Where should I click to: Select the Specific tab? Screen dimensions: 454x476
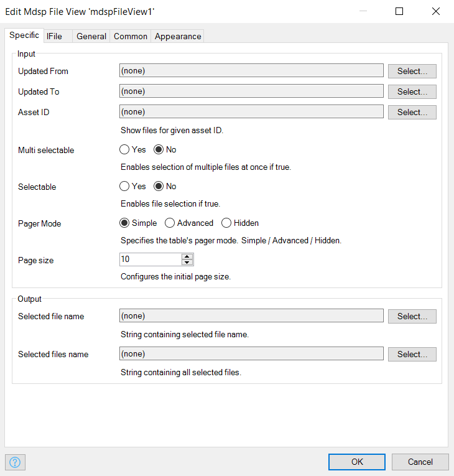coord(24,35)
